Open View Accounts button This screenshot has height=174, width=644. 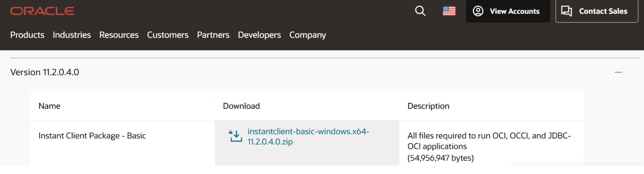[x=508, y=11]
